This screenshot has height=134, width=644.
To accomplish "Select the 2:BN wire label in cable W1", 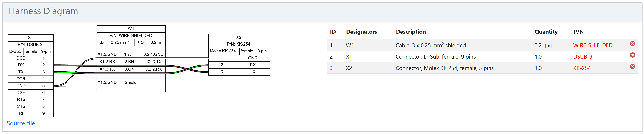I will pyautogui.click(x=129, y=62).
